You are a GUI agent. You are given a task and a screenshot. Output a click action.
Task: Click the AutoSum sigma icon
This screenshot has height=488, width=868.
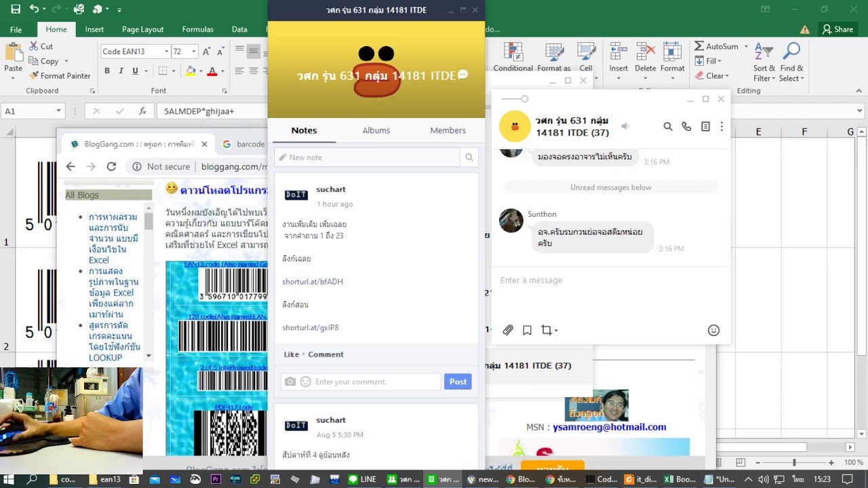click(699, 46)
